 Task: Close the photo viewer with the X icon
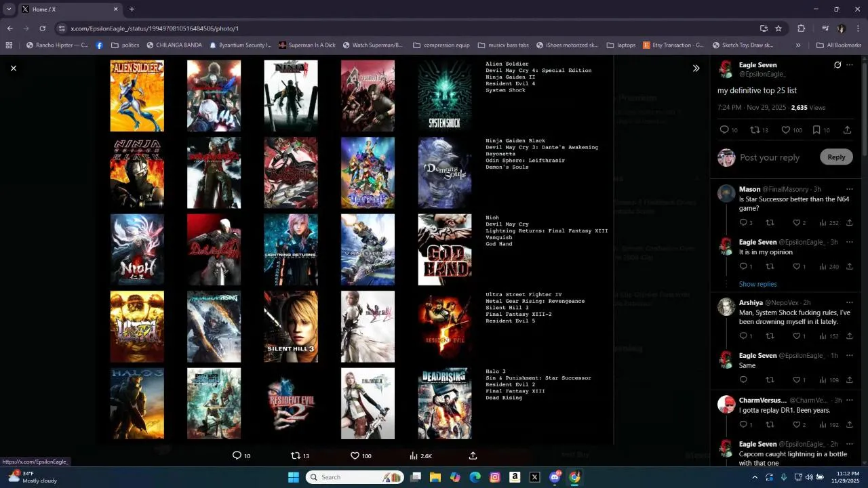(13, 68)
